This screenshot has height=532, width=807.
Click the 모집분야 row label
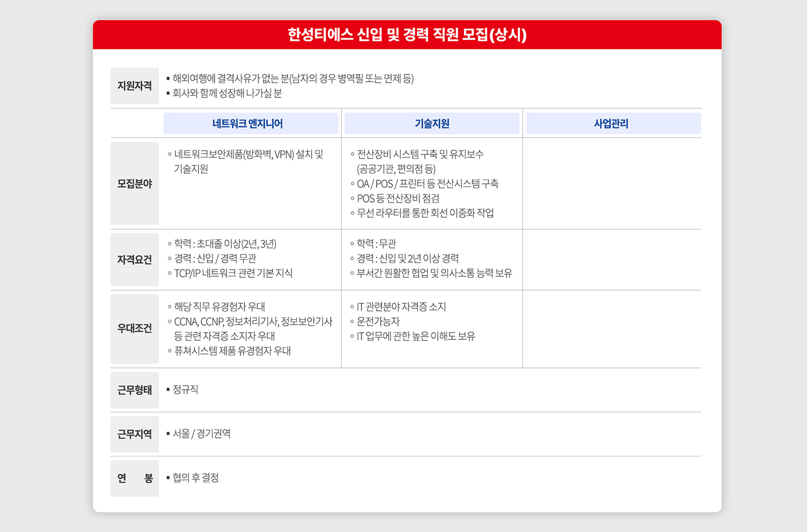pos(134,184)
